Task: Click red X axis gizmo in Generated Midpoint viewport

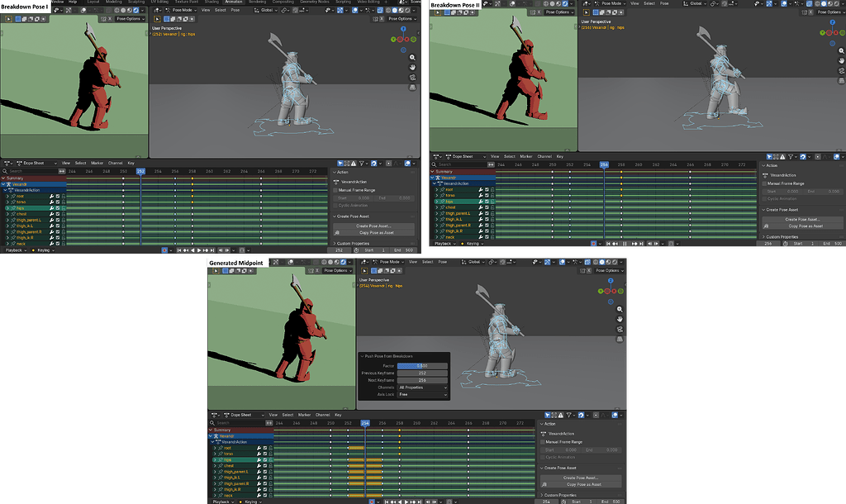Action: tap(614, 292)
